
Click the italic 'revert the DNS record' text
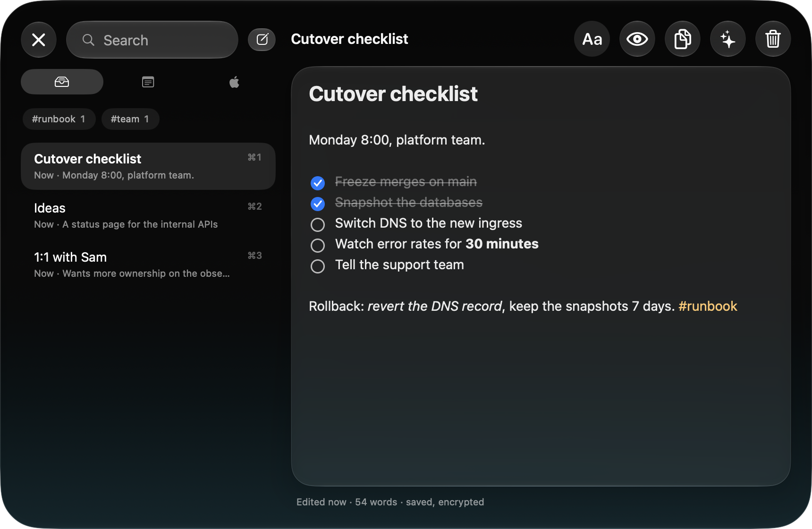[x=435, y=306]
